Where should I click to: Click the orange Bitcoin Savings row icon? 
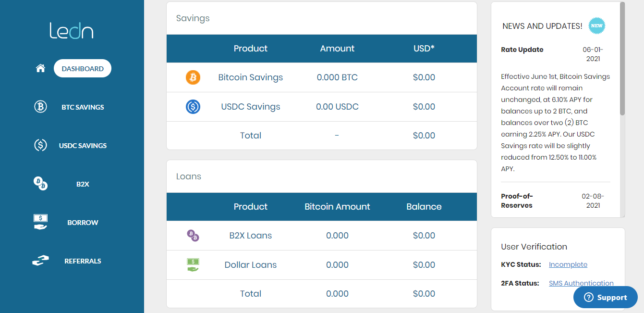(193, 77)
